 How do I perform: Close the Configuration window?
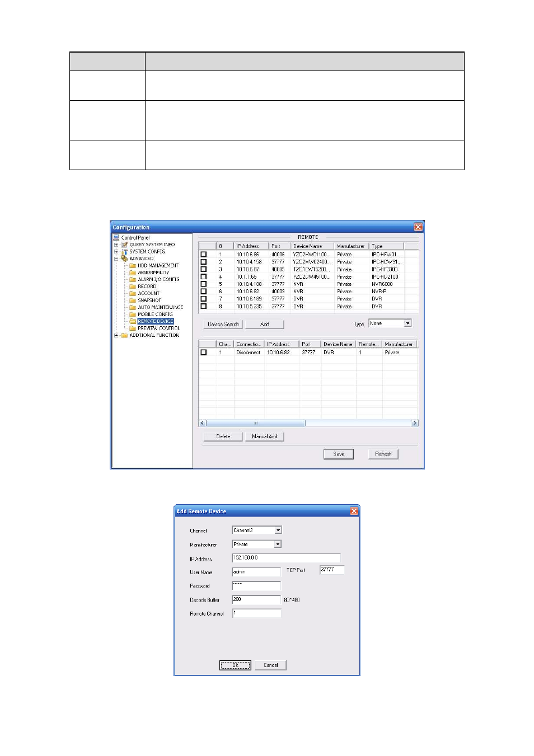click(418, 227)
